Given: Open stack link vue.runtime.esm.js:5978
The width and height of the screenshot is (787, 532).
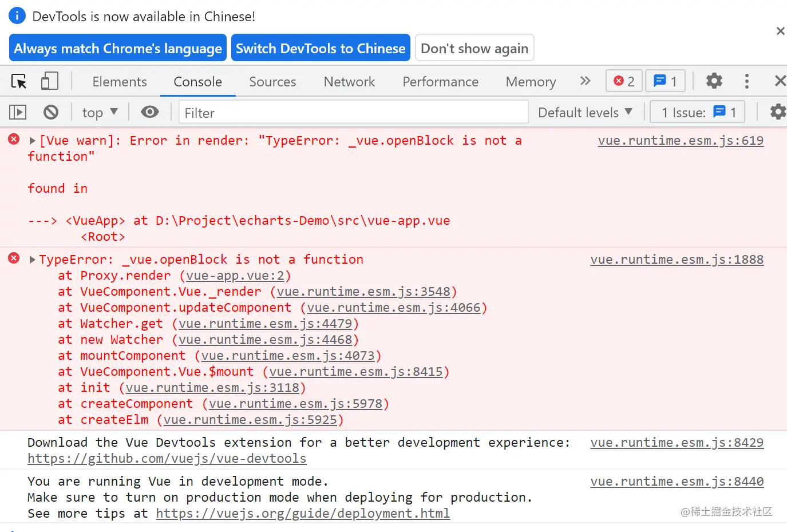Looking at the screenshot, I should point(295,404).
